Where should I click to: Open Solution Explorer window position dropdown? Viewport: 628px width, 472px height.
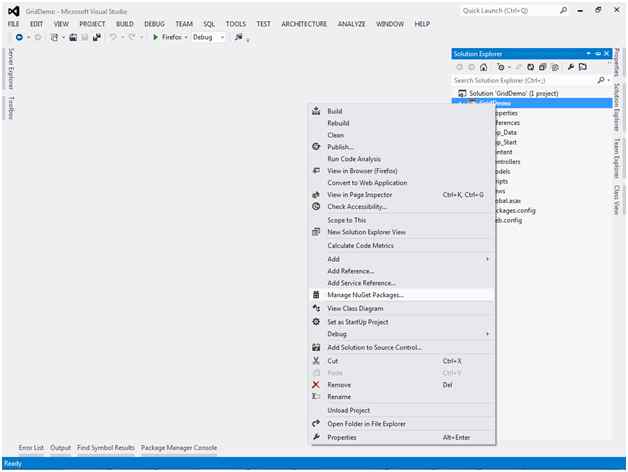[588, 53]
